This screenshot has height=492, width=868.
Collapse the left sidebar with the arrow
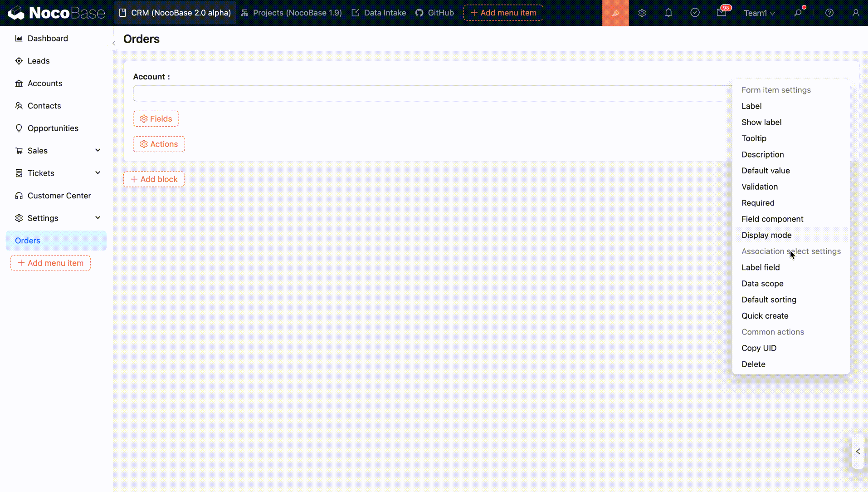pos(114,43)
